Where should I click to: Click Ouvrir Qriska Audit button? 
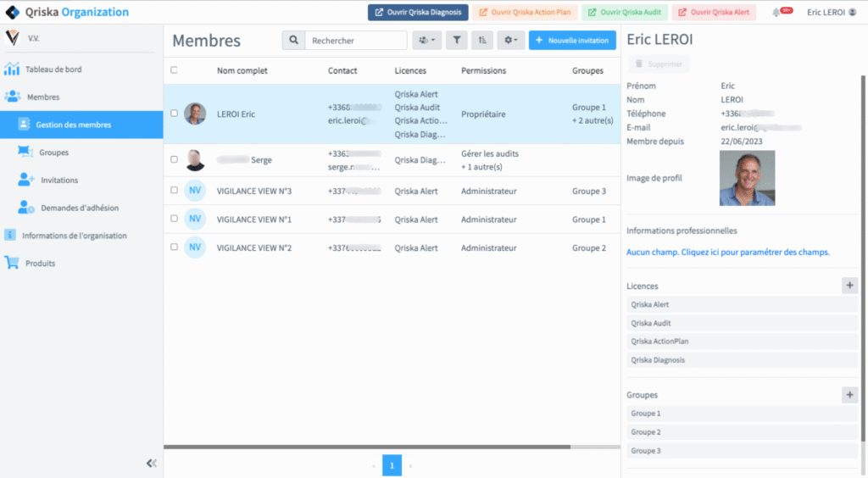click(625, 12)
